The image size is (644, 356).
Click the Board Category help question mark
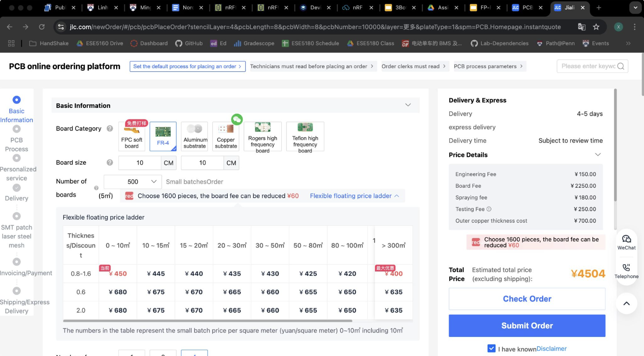click(110, 129)
